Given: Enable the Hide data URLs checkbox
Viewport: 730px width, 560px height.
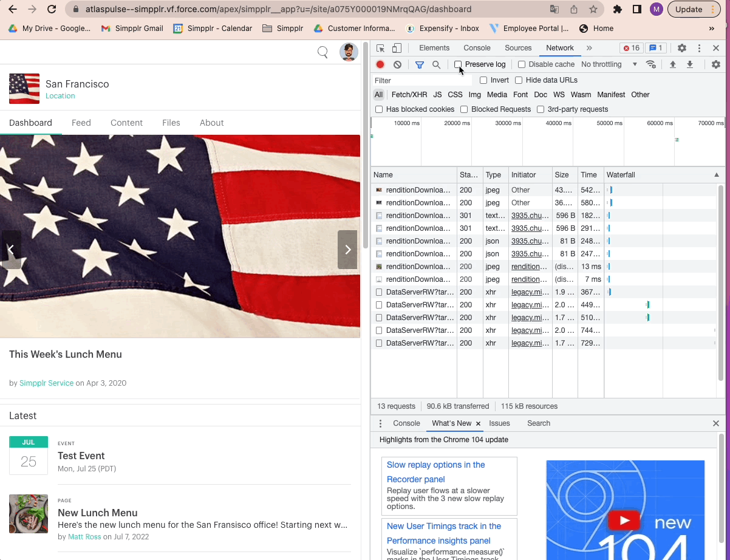Looking at the screenshot, I should (x=519, y=80).
